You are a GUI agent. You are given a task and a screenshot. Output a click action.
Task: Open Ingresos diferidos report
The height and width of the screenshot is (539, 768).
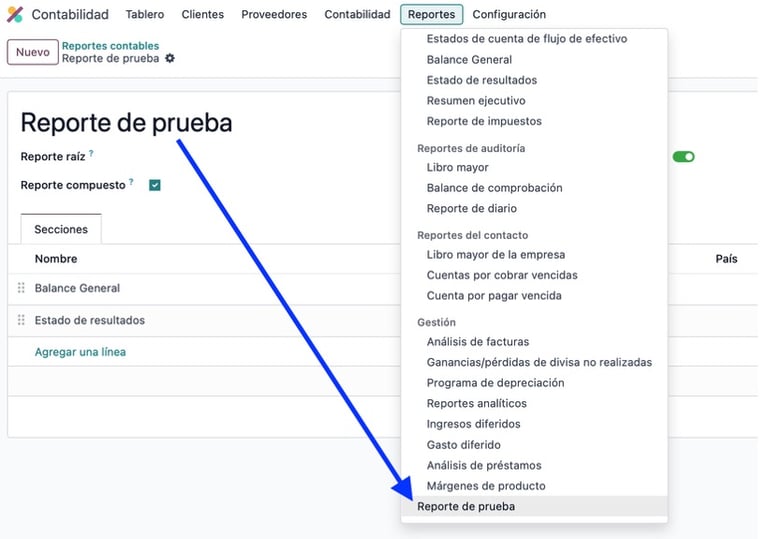[473, 424]
